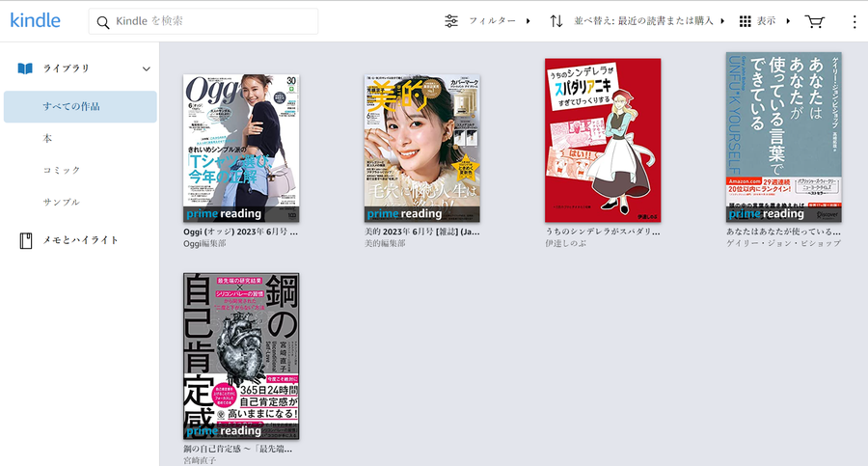Viewport: 868px width, 466px height.
Task: Collapse the ライブラリ section chevron
Action: point(147,69)
